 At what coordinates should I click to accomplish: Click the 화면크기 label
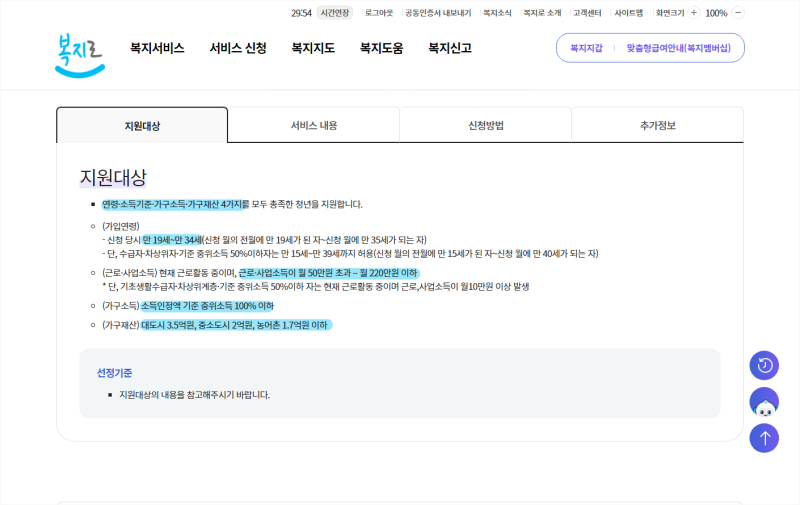coord(670,13)
